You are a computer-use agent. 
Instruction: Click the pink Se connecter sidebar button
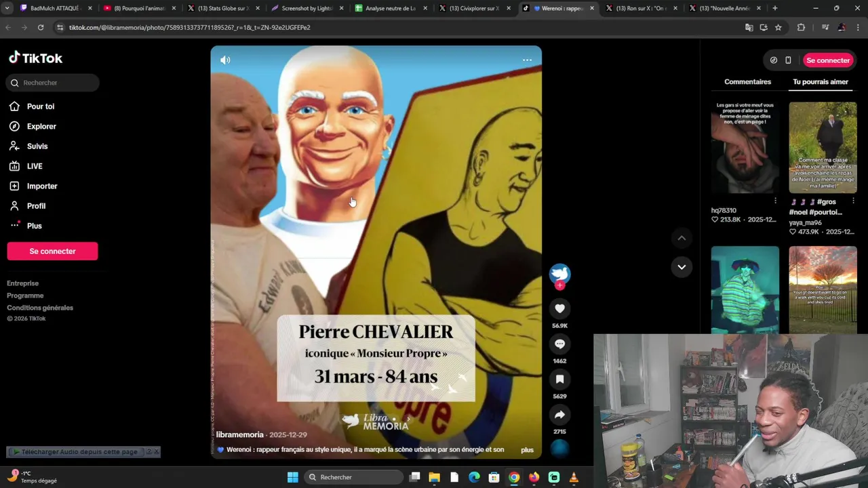pos(52,251)
